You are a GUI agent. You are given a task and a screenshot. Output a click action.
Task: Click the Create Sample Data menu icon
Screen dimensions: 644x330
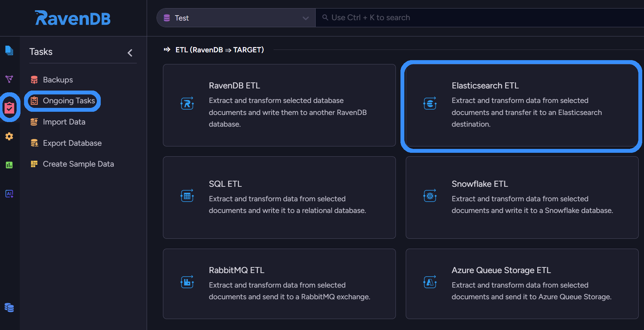34,164
